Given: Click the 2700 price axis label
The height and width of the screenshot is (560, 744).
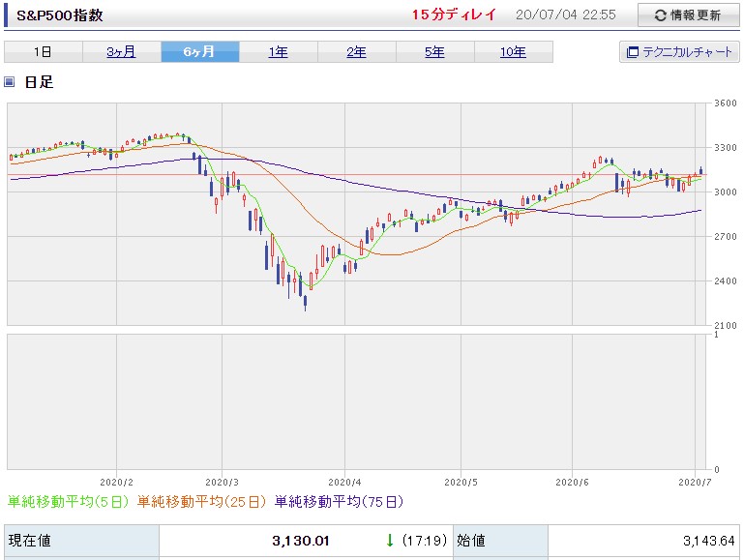Looking at the screenshot, I should (726, 237).
